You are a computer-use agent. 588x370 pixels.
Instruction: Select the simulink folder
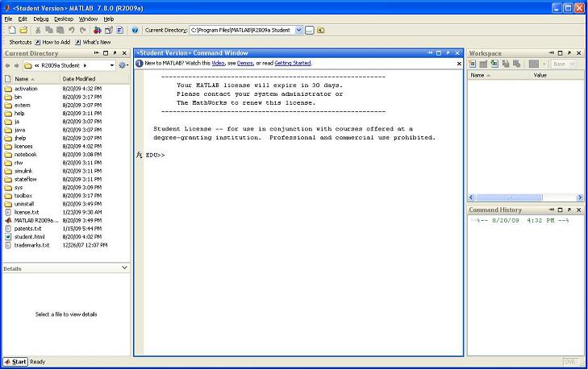pyautogui.click(x=23, y=171)
